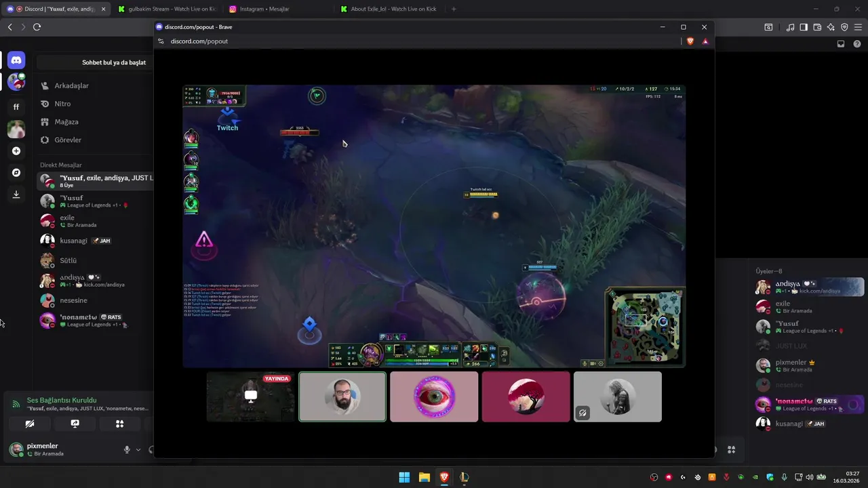Select the red tree avatar tile
Screen dimensions: 868x488
pos(526,396)
